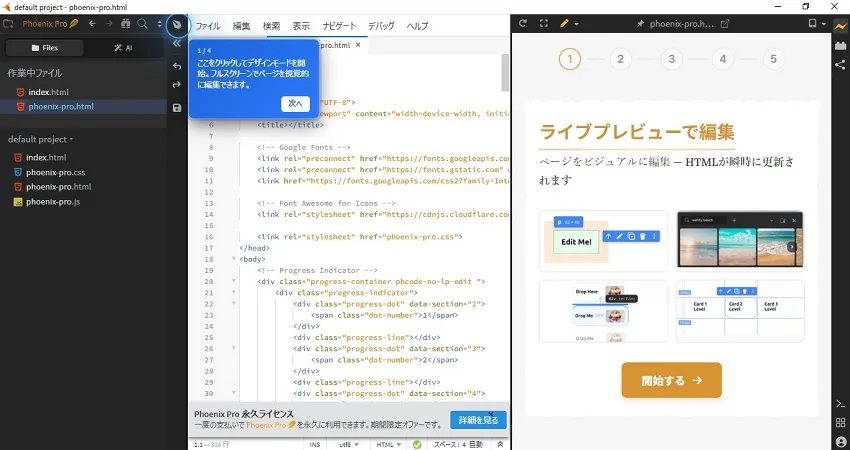Screen dimensions: 850x450
Task: Toggle live preview lightning icon
Action: coord(841,26)
